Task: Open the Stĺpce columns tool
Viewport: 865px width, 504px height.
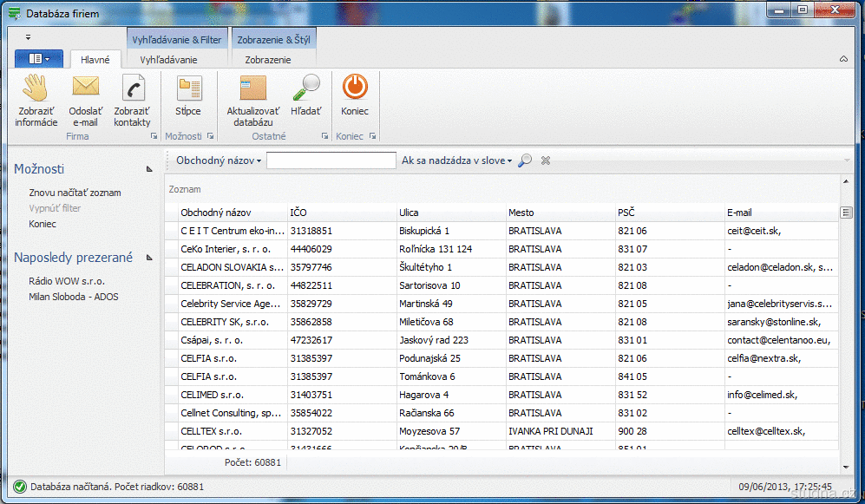Action: point(188,88)
